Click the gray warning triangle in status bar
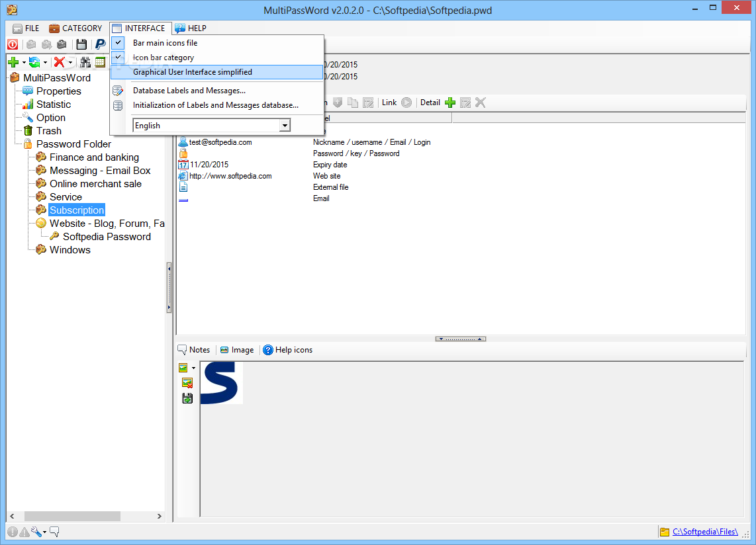756x545 pixels. [x=24, y=532]
